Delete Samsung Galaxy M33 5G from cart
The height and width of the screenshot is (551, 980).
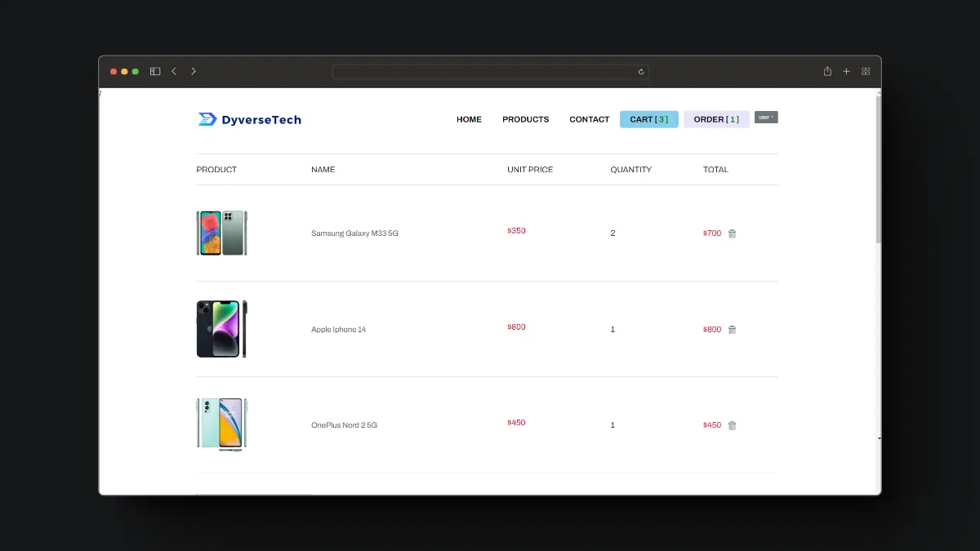tap(732, 233)
